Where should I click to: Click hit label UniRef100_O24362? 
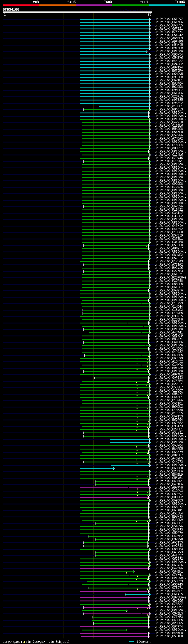(169, 64)
